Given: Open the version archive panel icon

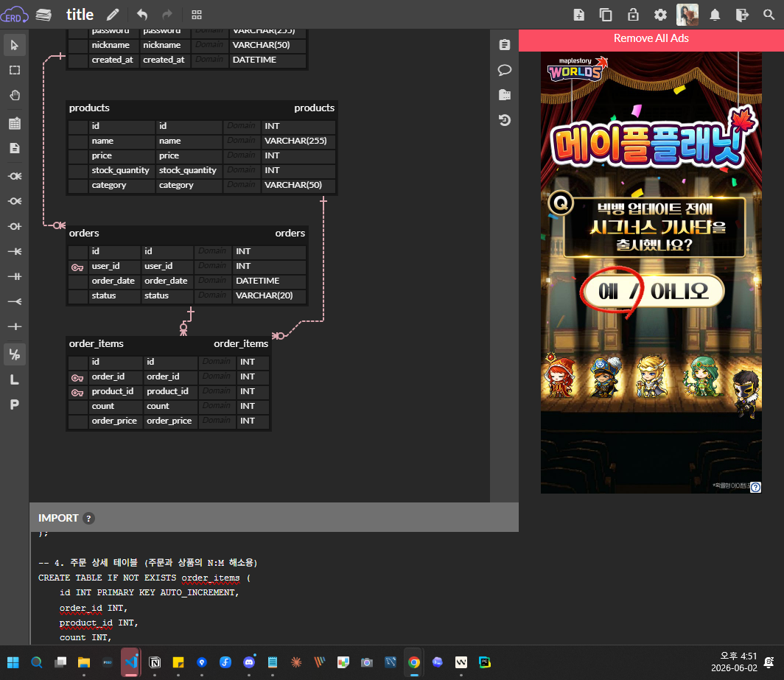Looking at the screenshot, I should pyautogui.click(x=505, y=95).
